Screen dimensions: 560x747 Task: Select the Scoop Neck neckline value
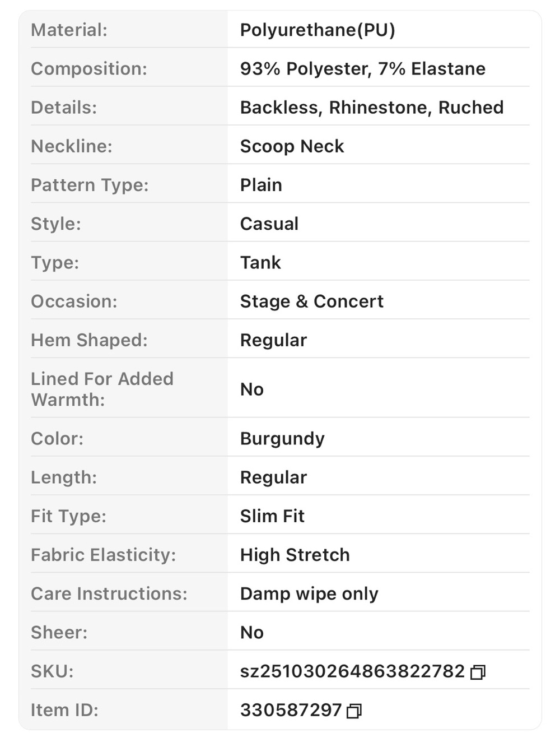coord(292,146)
